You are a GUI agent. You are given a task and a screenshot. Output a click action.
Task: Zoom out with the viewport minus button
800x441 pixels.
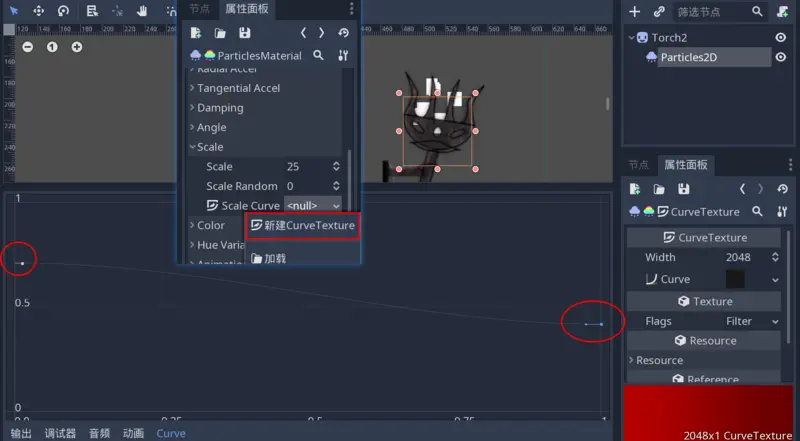coord(28,47)
